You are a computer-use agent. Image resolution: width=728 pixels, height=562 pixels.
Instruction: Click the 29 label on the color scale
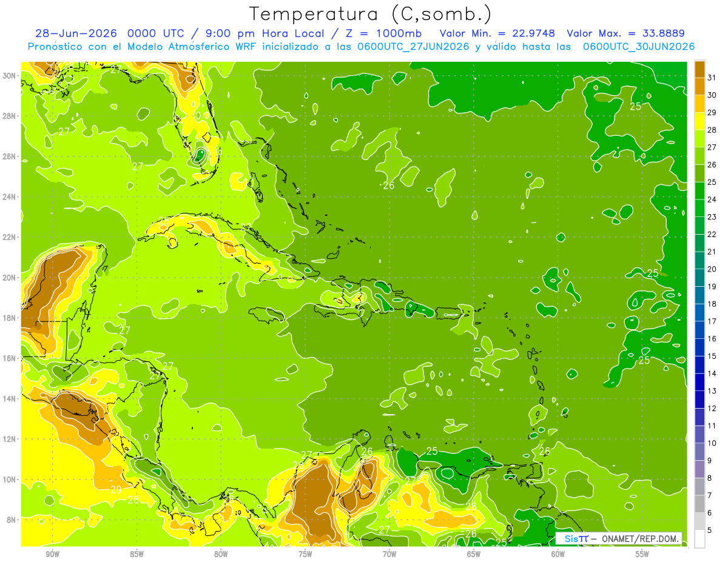712,112
